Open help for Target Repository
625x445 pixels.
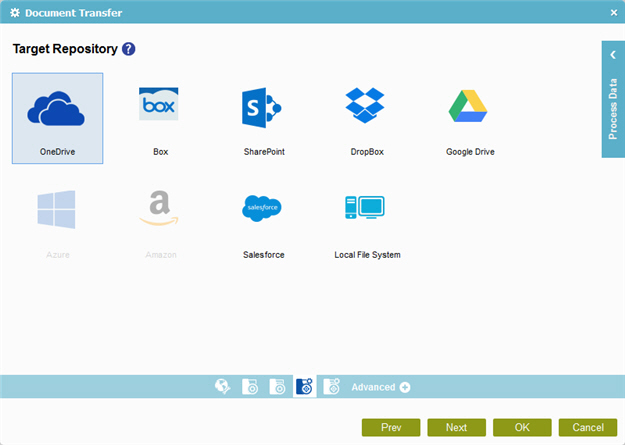tap(128, 49)
